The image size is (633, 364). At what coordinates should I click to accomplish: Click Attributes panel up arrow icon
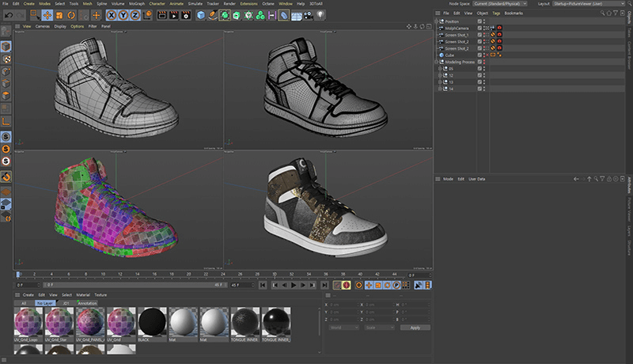[x=589, y=179]
